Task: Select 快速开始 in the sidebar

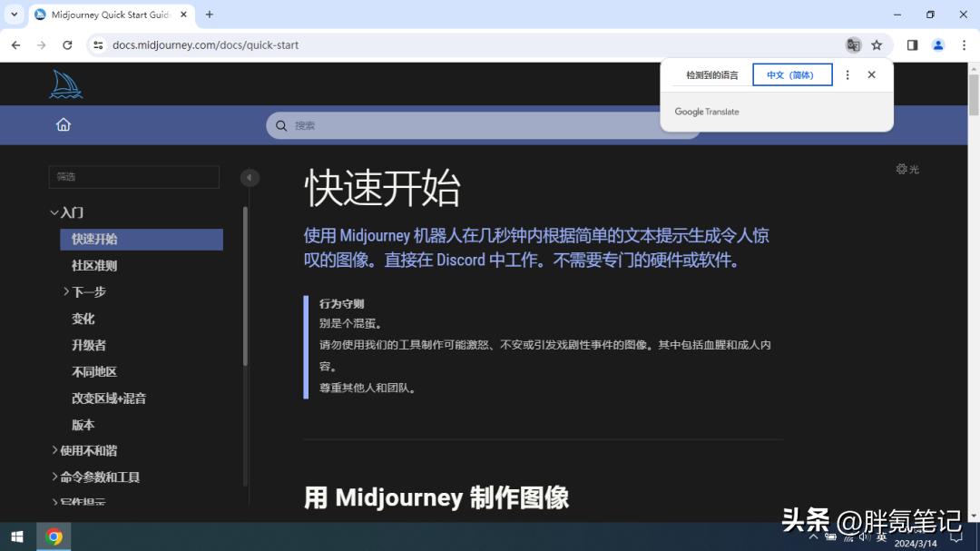Action: (102, 239)
